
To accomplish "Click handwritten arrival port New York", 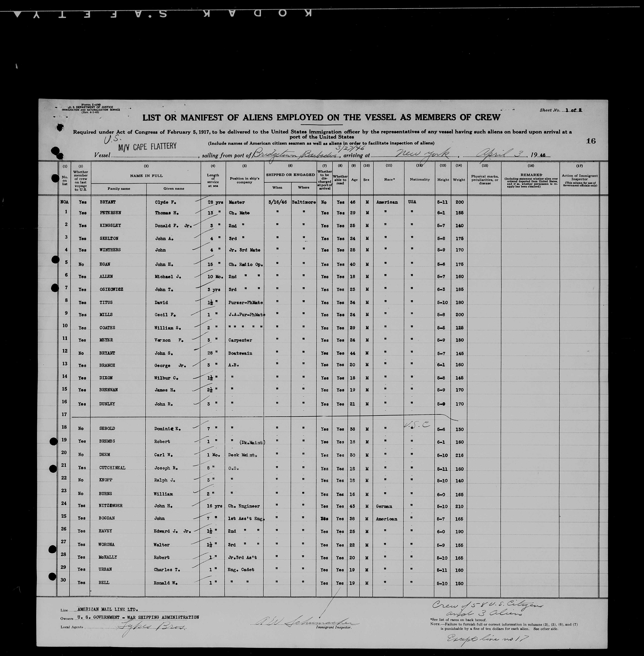I will 424,154.
